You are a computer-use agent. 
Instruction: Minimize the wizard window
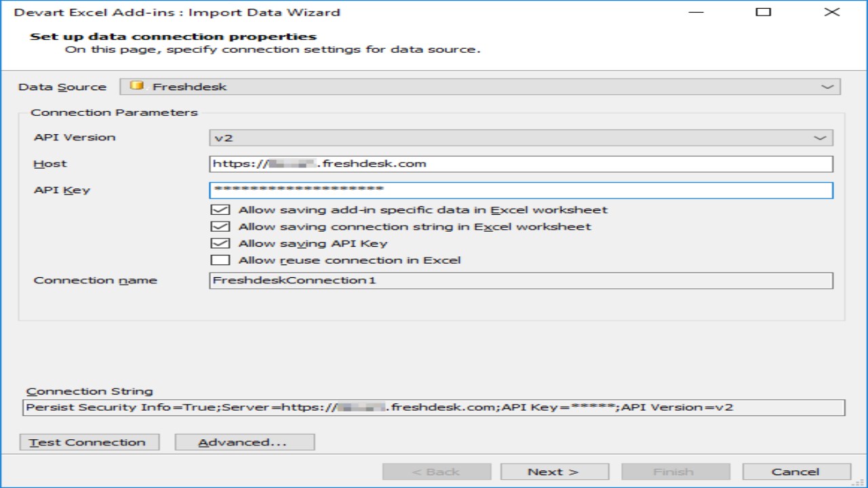coord(695,12)
